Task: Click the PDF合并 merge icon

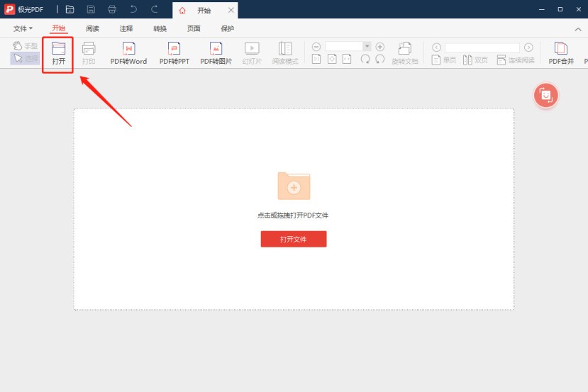Action: (560, 52)
